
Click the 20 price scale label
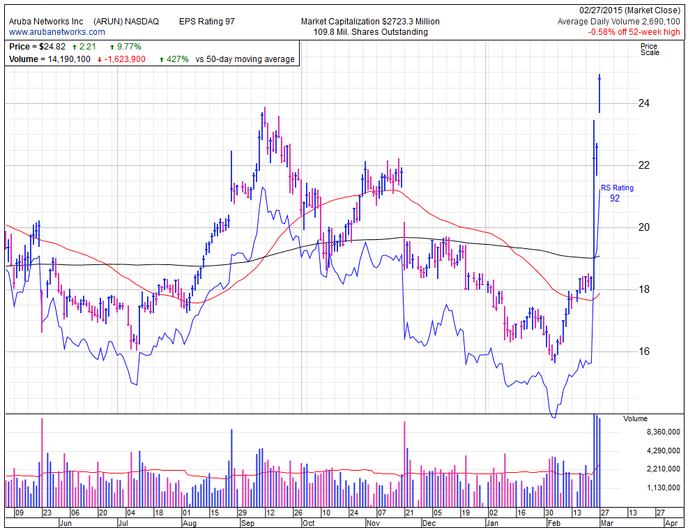pos(644,227)
